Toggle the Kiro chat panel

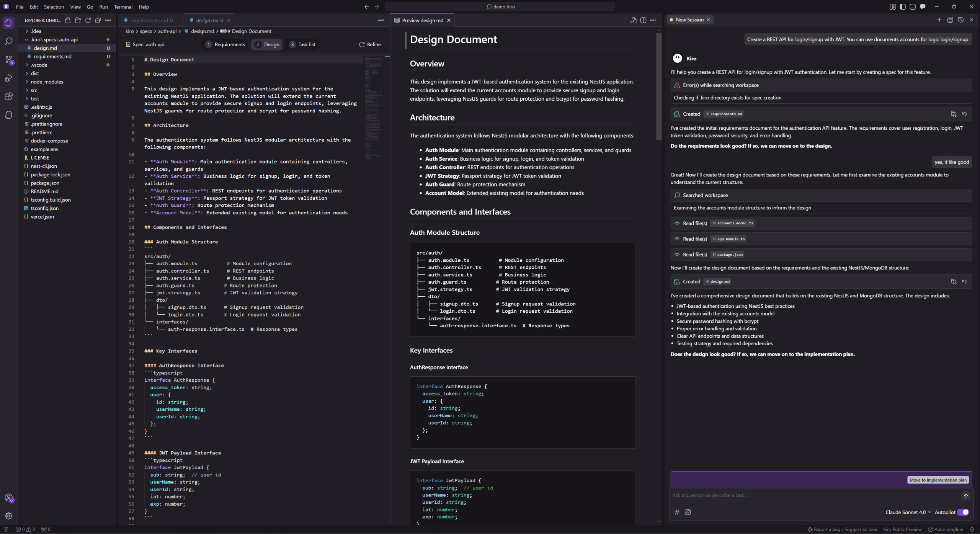[923, 7]
